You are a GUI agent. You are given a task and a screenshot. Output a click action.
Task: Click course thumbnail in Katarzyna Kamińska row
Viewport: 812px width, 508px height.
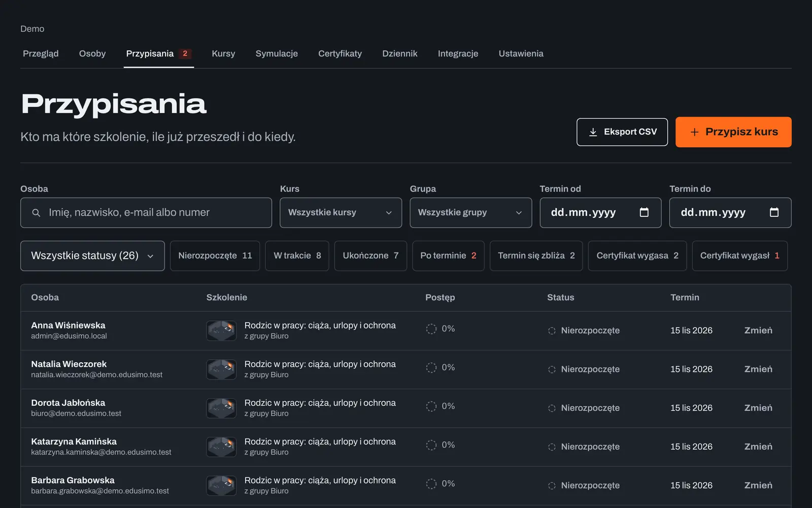pyautogui.click(x=221, y=447)
